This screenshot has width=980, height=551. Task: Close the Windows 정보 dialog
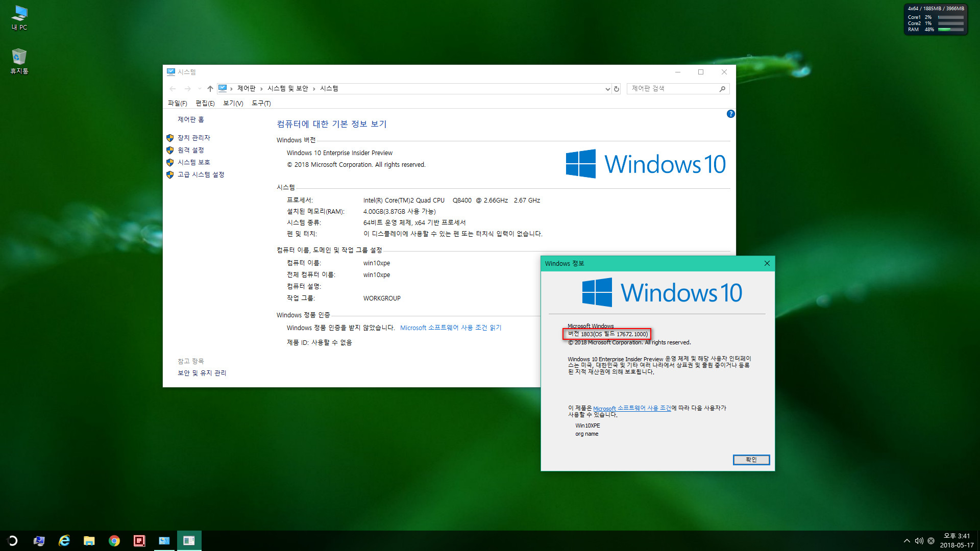tap(767, 263)
